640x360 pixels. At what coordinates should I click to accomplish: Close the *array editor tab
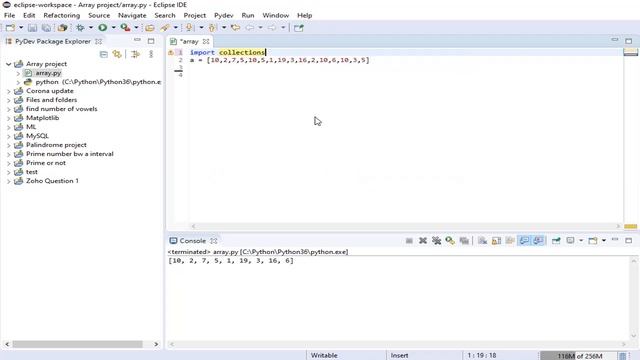pos(206,41)
